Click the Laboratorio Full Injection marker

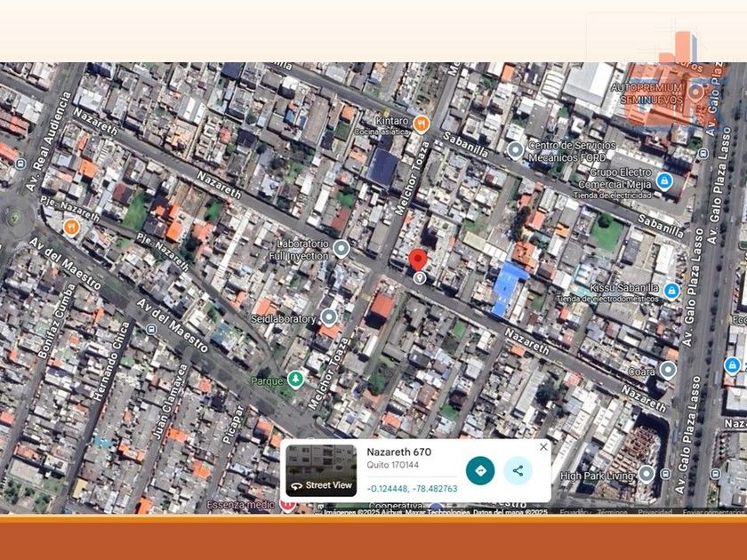click(341, 250)
